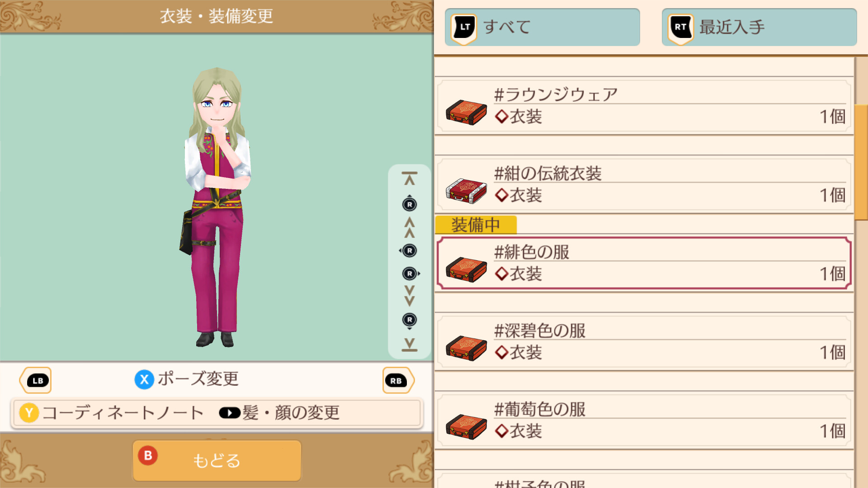Open 髪・顔の変更 option
Screen dimensions: 868x488
[279, 413]
